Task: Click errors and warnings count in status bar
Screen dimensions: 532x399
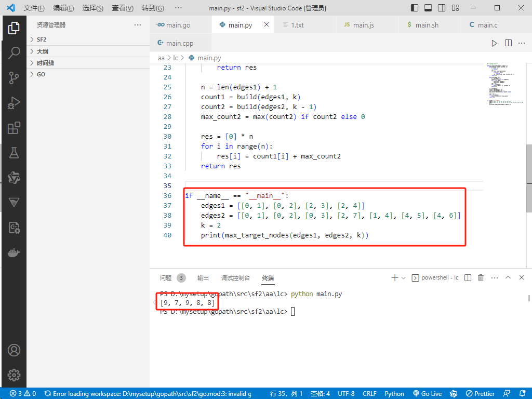Action: click(x=23, y=394)
